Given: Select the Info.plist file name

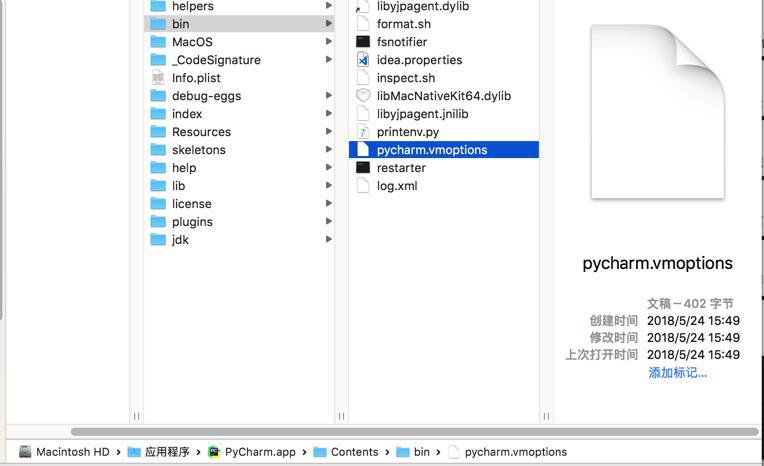Looking at the screenshot, I should tap(196, 78).
